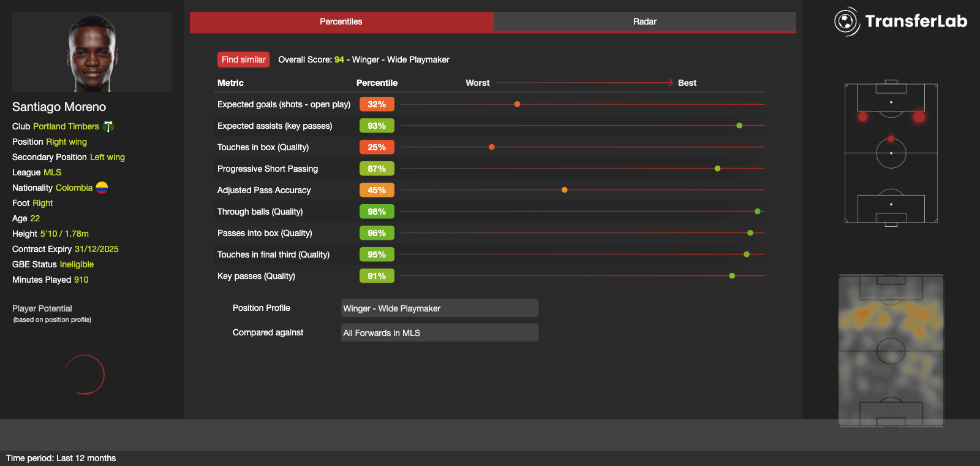The height and width of the screenshot is (466, 980).
Task: Click the Colombia nationality link
Action: (x=74, y=188)
